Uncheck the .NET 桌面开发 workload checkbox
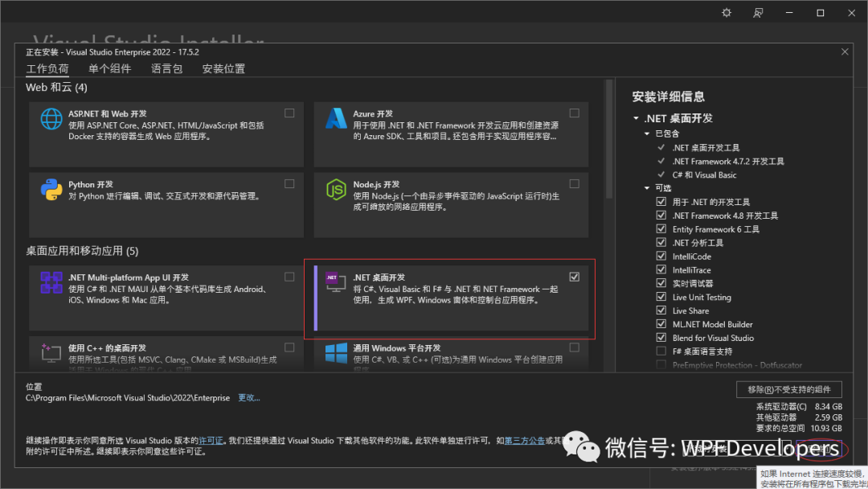The height and width of the screenshot is (489, 868). click(575, 277)
